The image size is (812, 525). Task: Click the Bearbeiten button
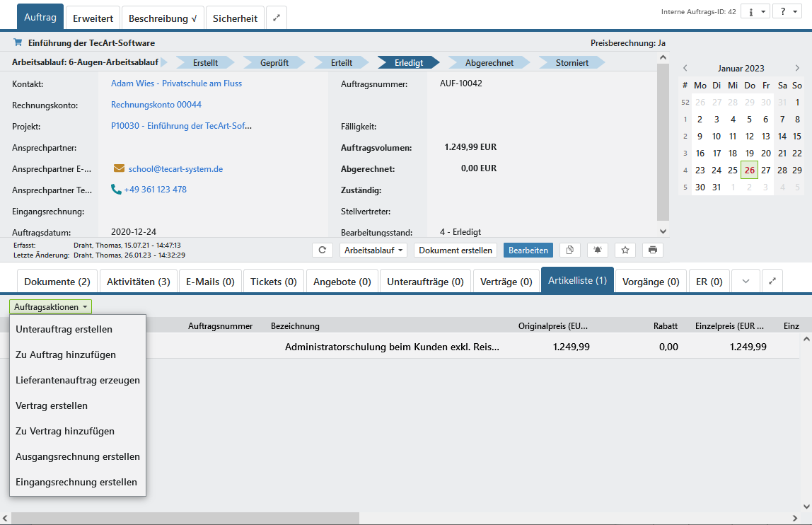coord(528,250)
